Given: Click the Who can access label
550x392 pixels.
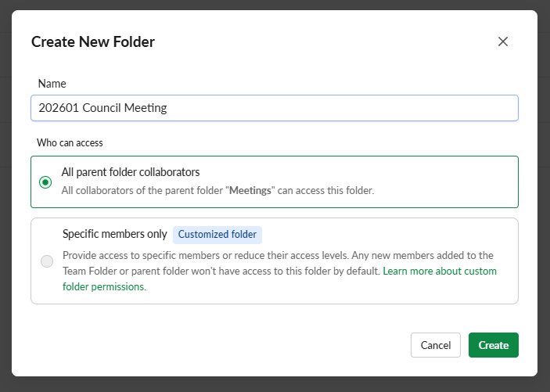Looking at the screenshot, I should [70, 143].
